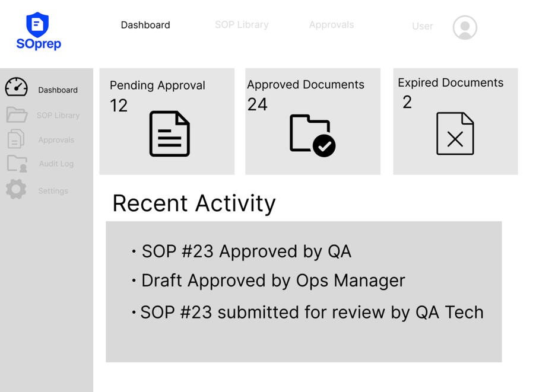Click the "SOP #23 Approved by QA" entry
Viewport: 552px width, 392px height.
[246, 251]
